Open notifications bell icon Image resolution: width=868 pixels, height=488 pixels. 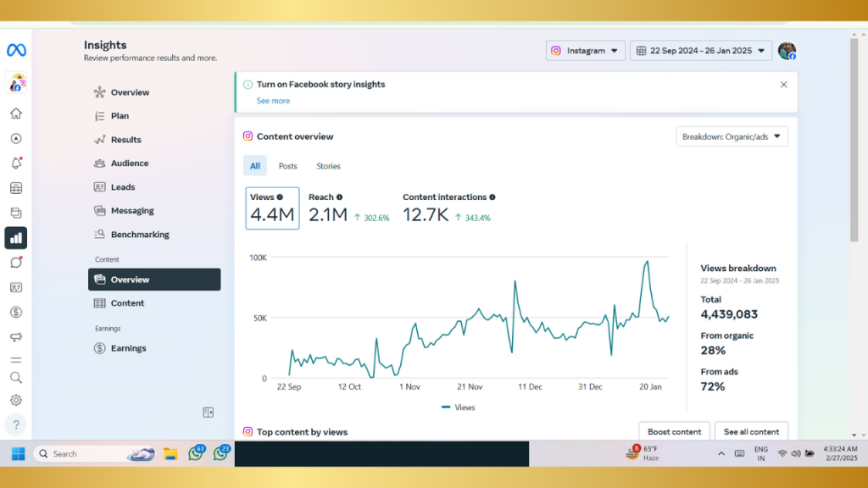(x=16, y=164)
